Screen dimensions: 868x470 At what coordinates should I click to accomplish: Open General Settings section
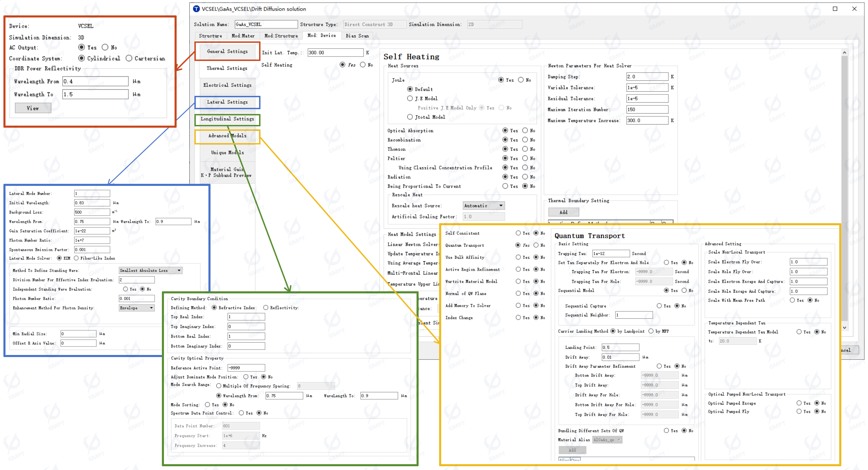coord(227,51)
